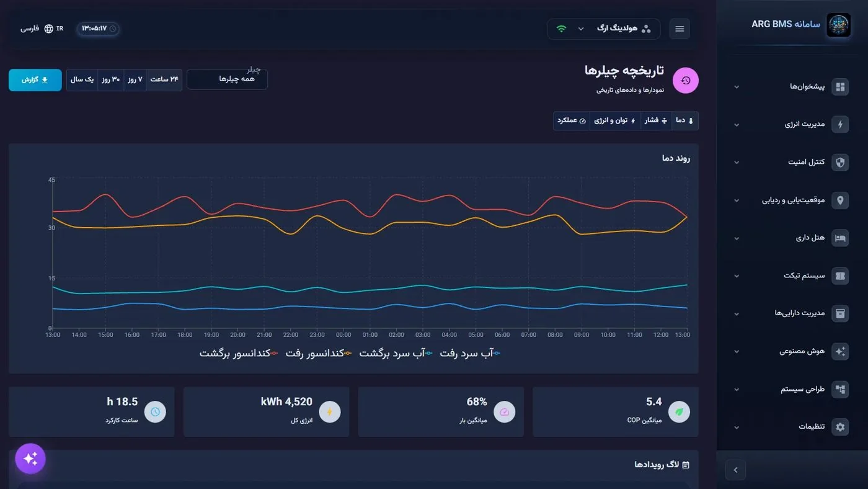This screenshot has width=868, height=489.
Task: Switch to the فشار tab
Action: coord(656,120)
